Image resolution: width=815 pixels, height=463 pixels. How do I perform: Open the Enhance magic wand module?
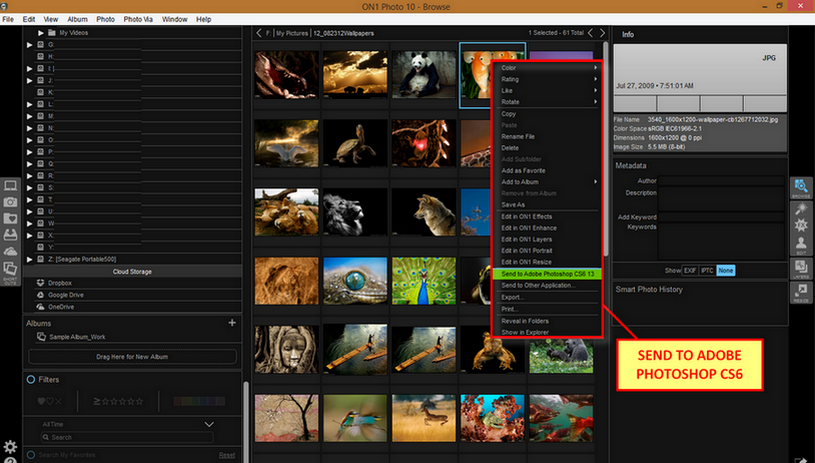801,208
